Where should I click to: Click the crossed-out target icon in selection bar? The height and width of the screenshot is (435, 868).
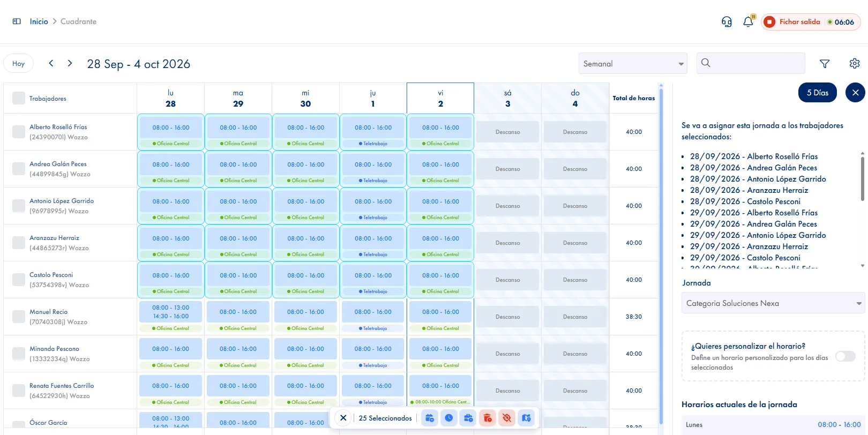[507, 418]
